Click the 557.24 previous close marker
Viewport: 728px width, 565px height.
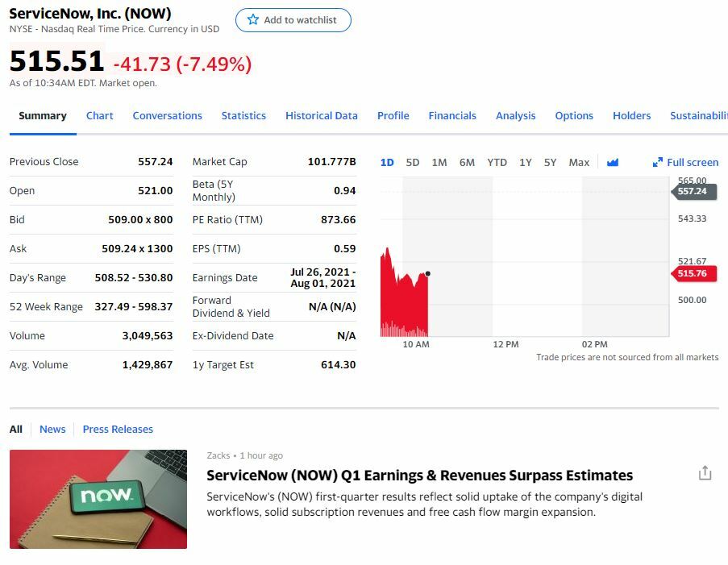point(693,191)
